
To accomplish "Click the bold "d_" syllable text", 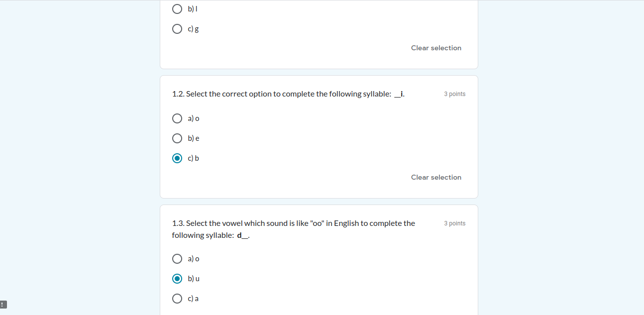I will 242,235.
